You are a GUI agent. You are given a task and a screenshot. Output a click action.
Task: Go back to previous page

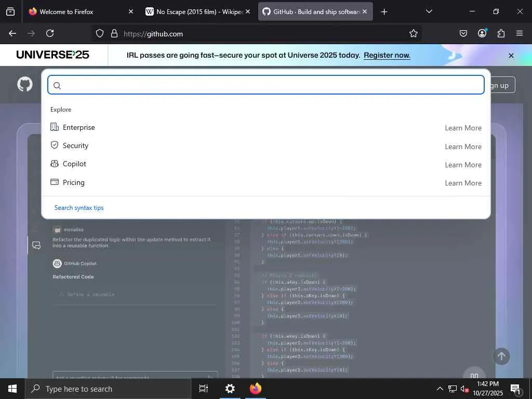12,33
